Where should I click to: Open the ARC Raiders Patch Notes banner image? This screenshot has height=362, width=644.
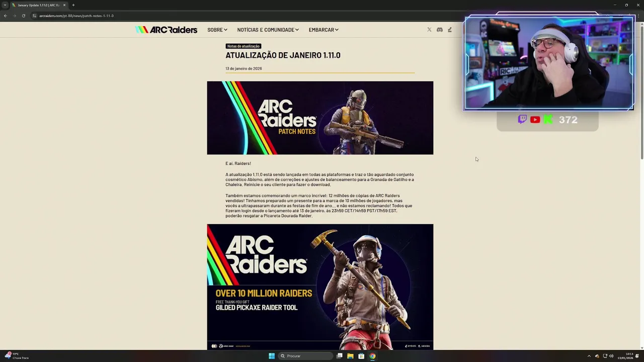[x=320, y=118]
